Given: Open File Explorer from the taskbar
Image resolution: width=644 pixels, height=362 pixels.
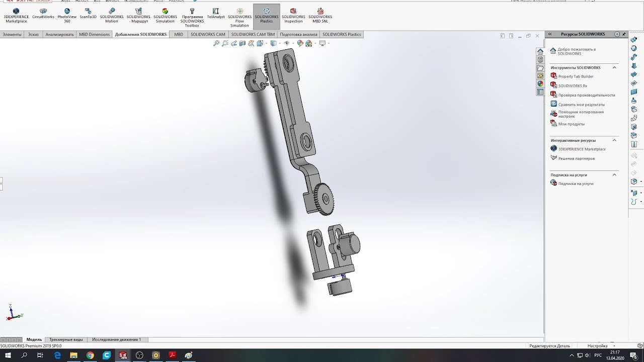Looking at the screenshot, I should tap(74, 355).
